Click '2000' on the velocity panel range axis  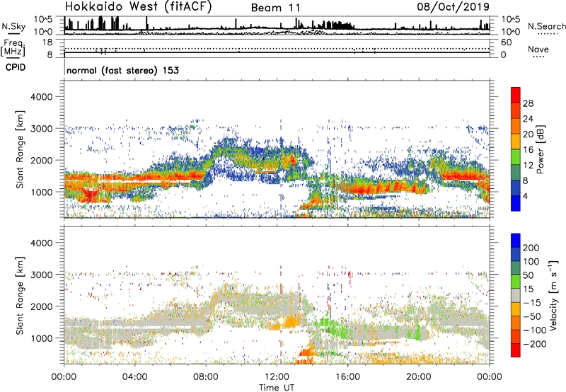pos(41,306)
